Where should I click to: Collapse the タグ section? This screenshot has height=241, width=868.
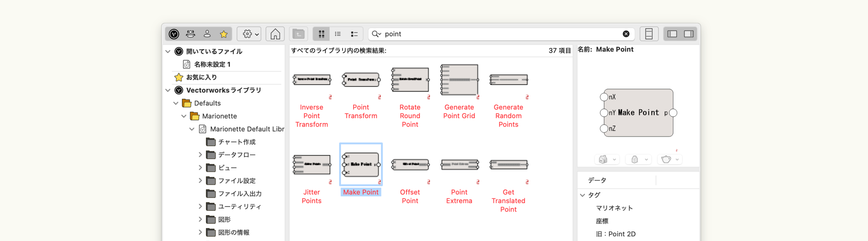(x=583, y=195)
